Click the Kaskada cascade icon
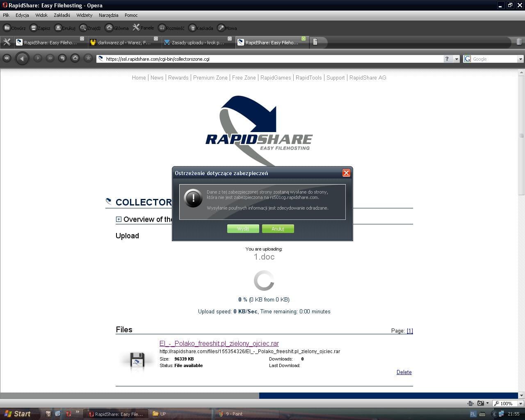Image resolution: width=525 pixels, height=420 pixels. point(192,28)
